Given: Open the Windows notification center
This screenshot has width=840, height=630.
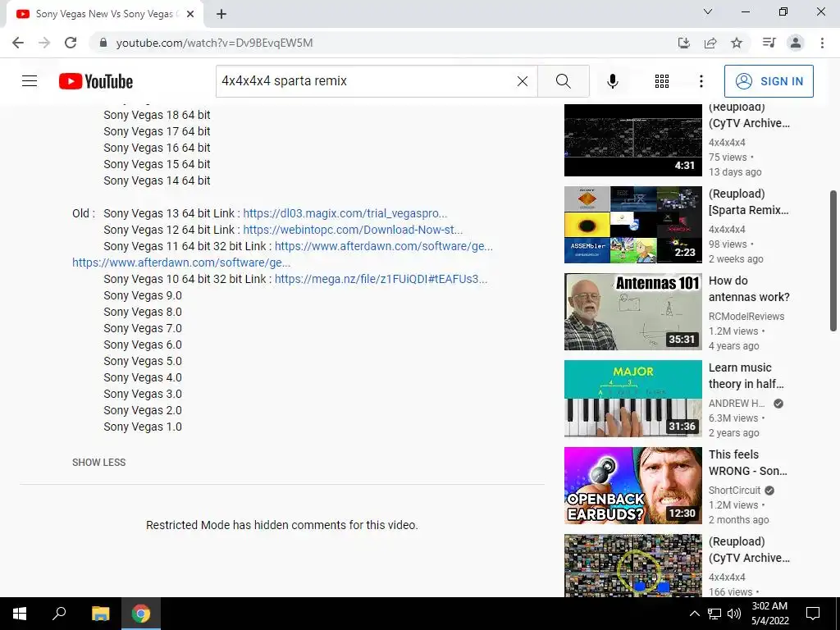Looking at the screenshot, I should click(813, 614).
